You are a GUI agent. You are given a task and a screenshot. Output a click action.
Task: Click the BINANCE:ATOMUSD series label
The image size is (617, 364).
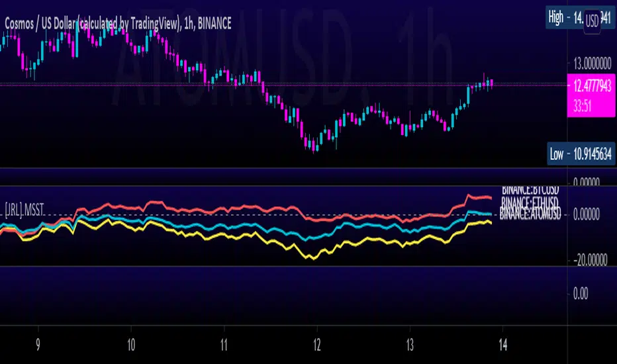click(530, 214)
